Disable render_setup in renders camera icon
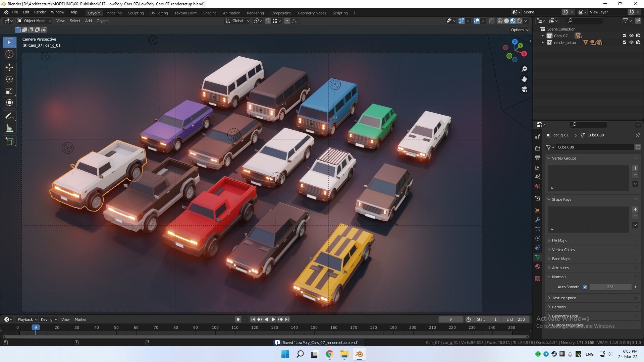644x362 pixels. pos(638,43)
